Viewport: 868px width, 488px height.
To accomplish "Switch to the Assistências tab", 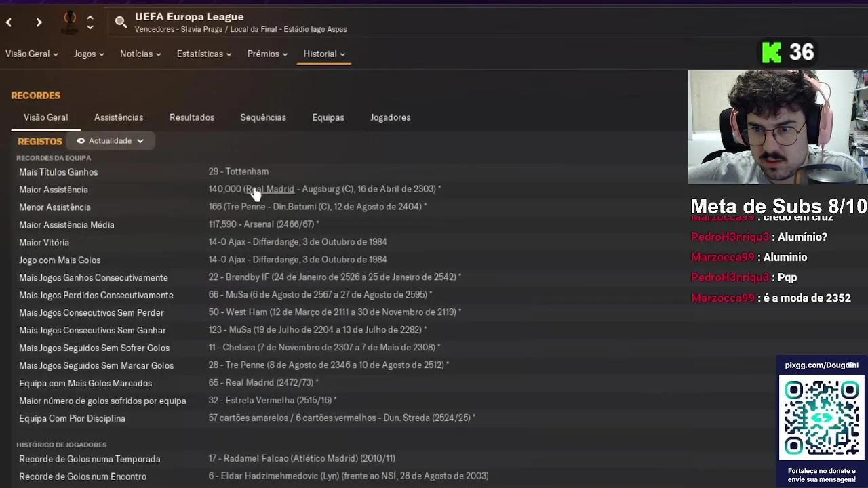I will pos(119,117).
